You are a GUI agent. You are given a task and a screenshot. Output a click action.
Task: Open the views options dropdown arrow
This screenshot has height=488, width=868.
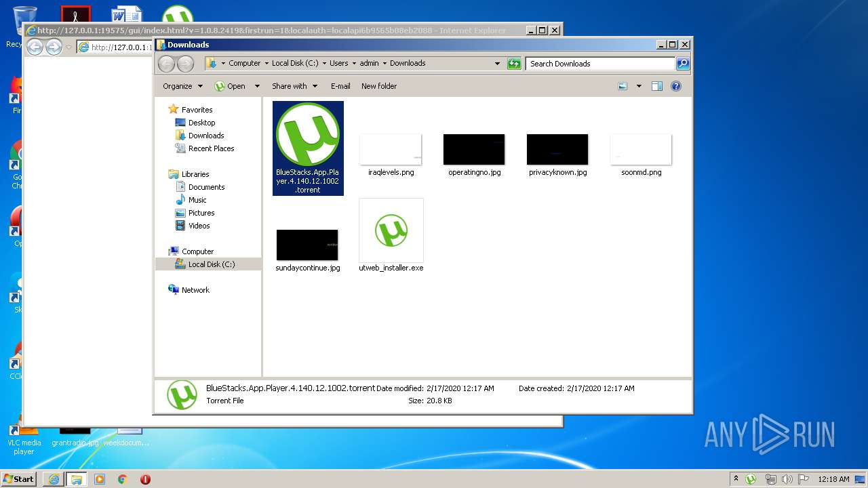coord(639,86)
